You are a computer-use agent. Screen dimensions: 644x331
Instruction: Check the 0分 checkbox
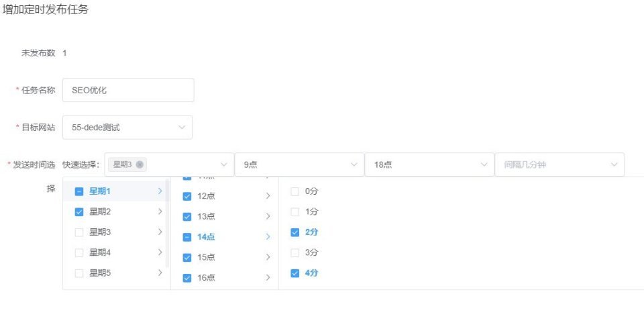click(x=295, y=191)
